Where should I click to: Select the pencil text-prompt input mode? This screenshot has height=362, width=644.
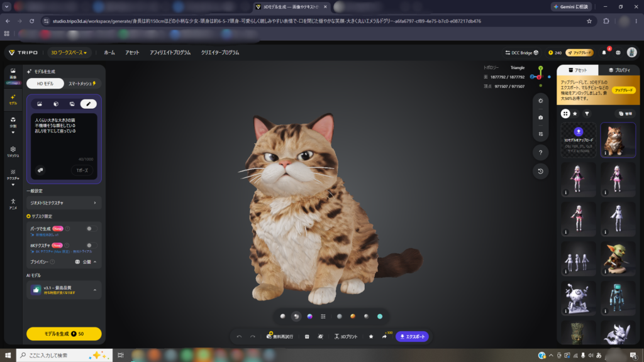click(x=88, y=104)
